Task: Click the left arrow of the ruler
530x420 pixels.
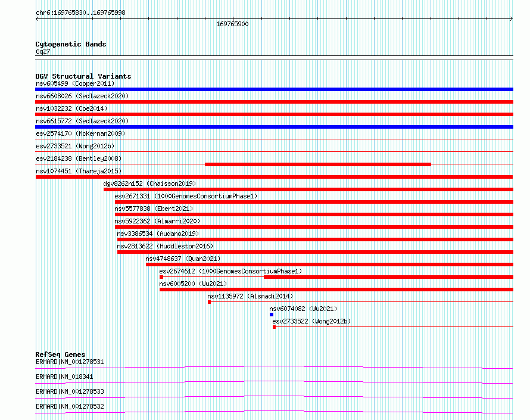Action: tap(37, 19)
